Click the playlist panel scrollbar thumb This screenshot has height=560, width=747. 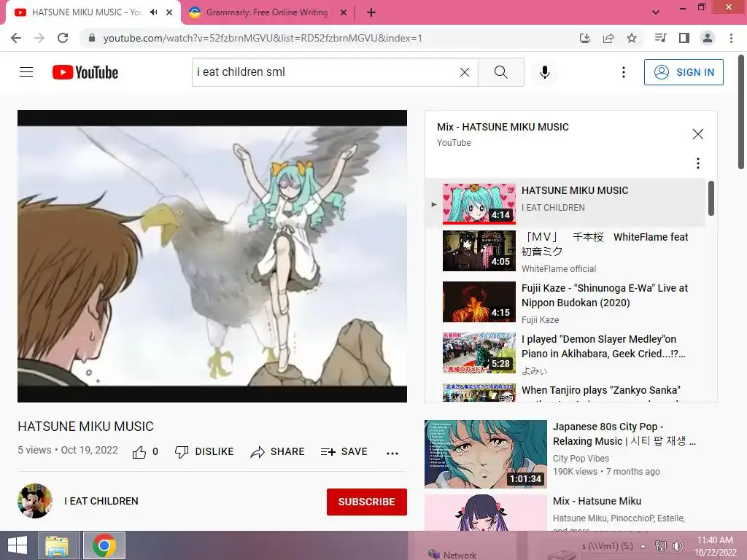point(711,198)
